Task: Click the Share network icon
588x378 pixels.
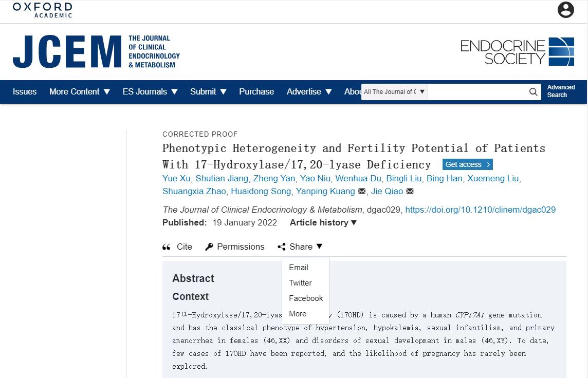Action: click(x=281, y=247)
